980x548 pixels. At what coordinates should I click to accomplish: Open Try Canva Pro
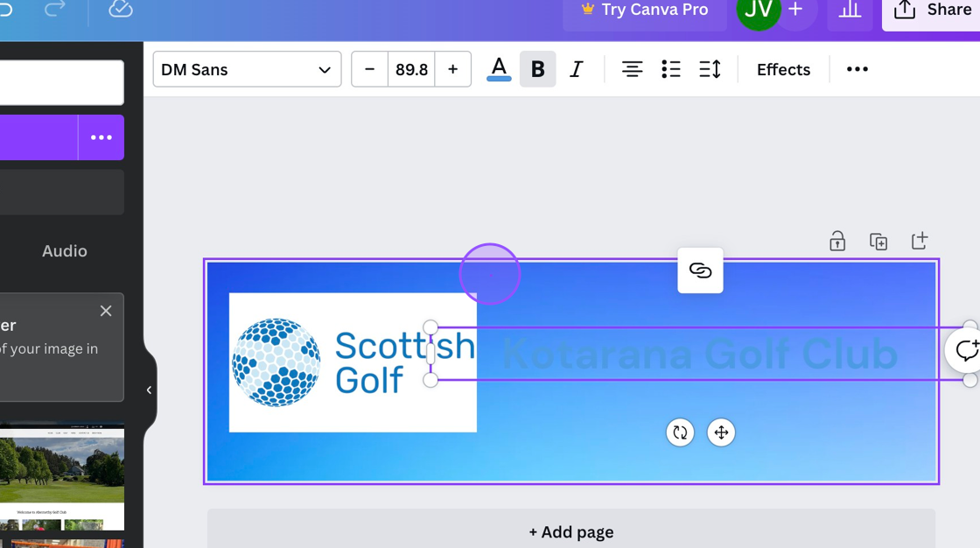click(x=645, y=10)
